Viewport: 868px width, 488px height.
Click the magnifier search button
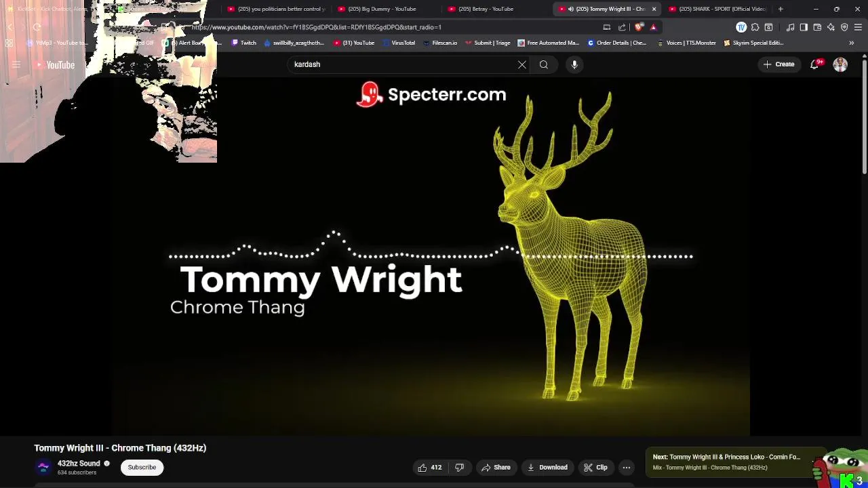544,64
